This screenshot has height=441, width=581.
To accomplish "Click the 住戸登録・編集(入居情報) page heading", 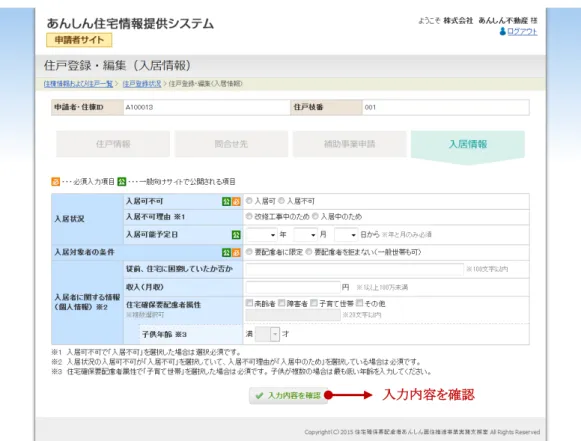I will 117,66.
